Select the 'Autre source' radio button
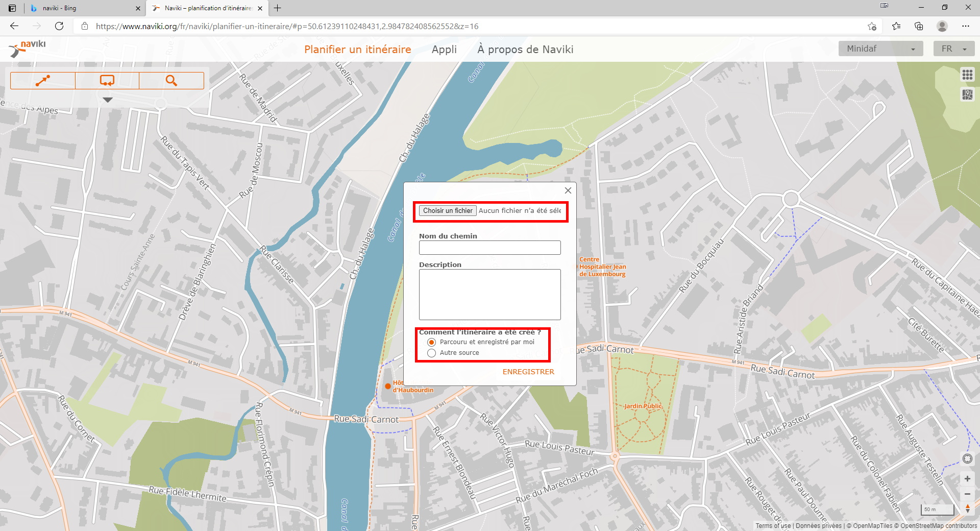Viewport: 980px width, 531px height. (432, 353)
